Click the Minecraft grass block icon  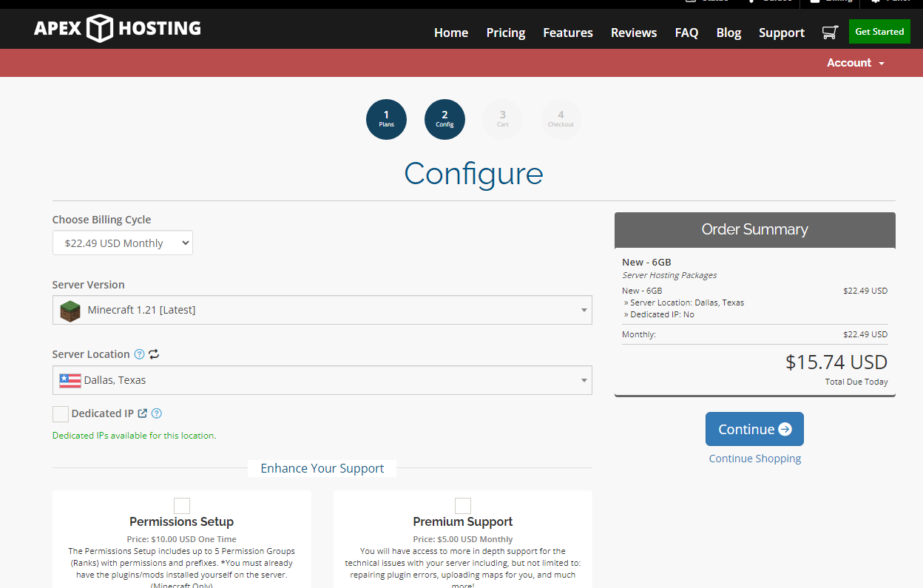click(x=70, y=310)
